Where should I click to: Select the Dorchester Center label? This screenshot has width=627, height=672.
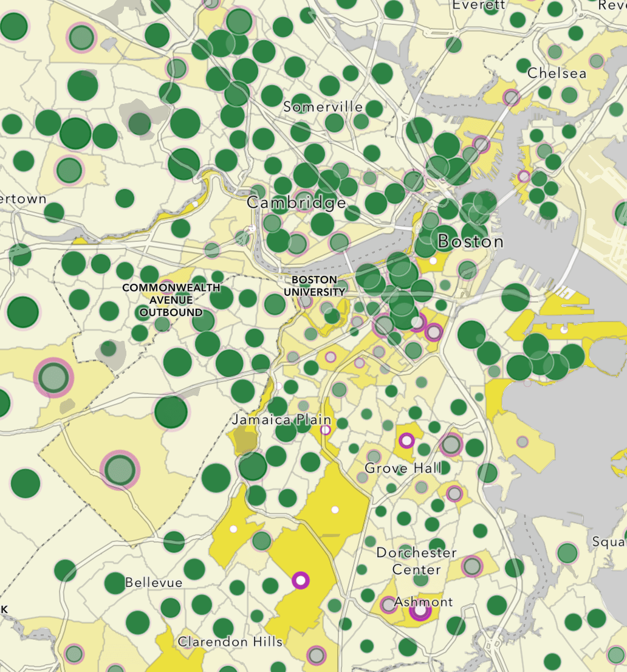pyautogui.click(x=416, y=561)
